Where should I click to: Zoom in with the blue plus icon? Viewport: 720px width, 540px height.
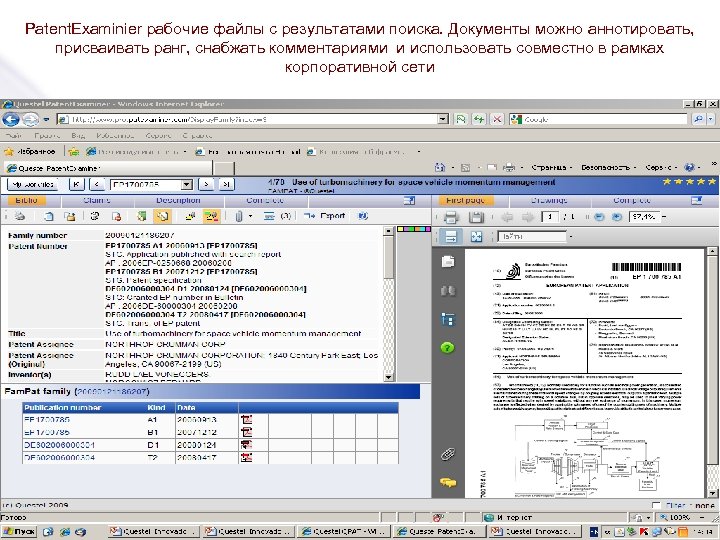[618, 217]
